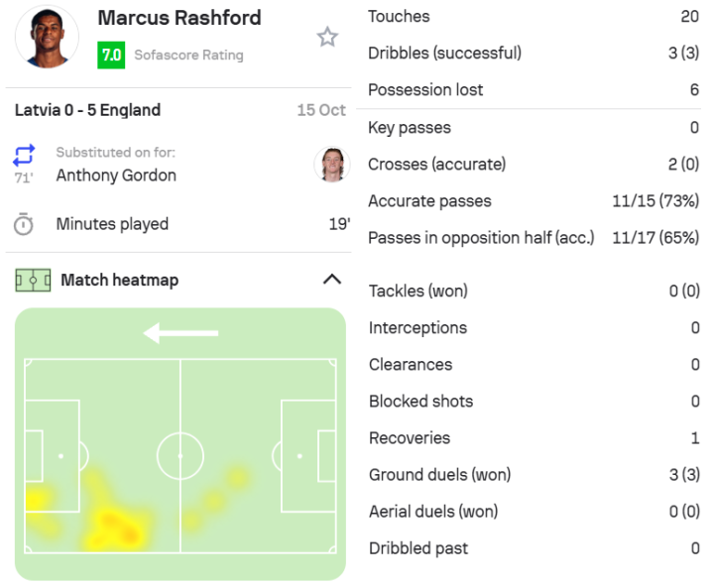Click the green 7.0 rating badge
Screen dimensions: 714x588
pyautogui.click(x=111, y=56)
